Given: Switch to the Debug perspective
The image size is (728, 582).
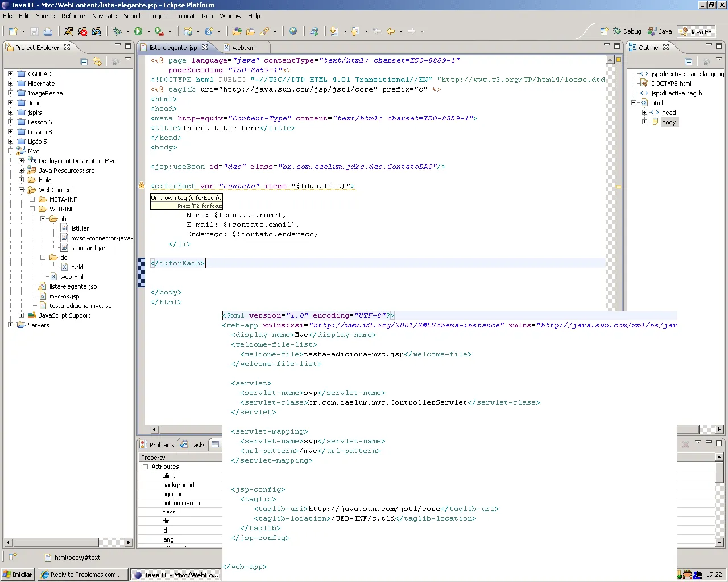Looking at the screenshot, I should coord(627,32).
